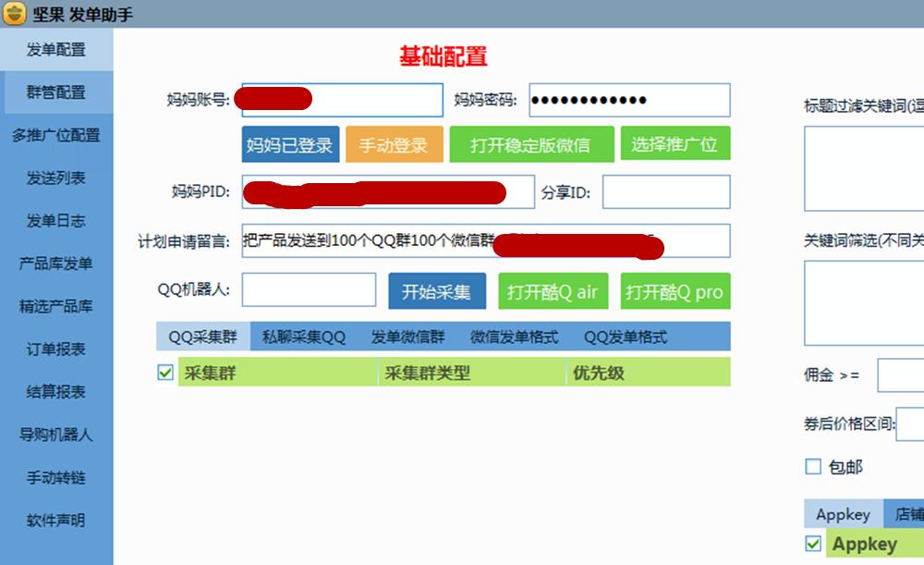924x565 pixels.
Task: Toggle the Appkey checkbox
Action: coord(813,544)
